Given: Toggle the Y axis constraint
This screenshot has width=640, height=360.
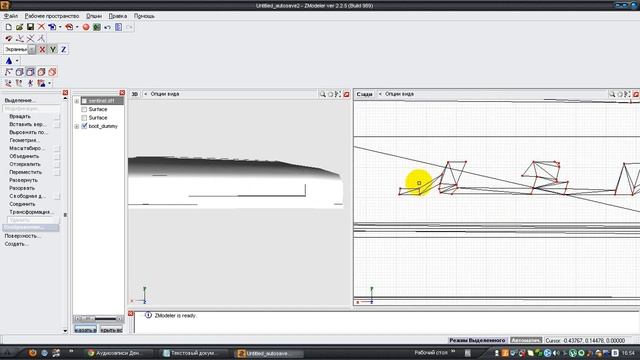Looking at the screenshot, I should click(53, 49).
